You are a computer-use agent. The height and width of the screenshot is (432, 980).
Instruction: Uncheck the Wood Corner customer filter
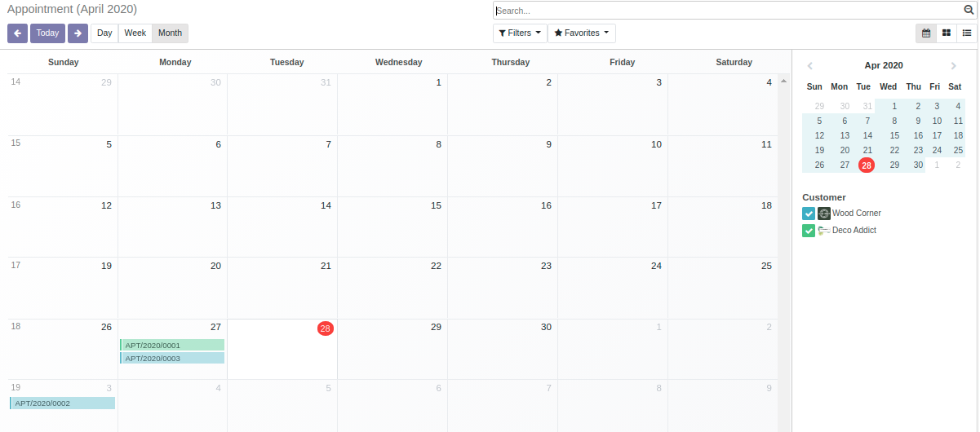pyautogui.click(x=809, y=214)
